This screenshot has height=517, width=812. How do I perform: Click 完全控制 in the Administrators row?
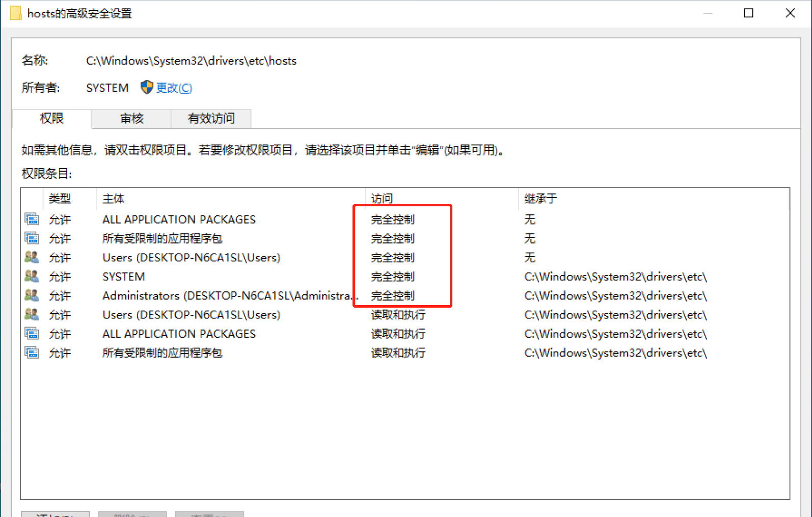pos(393,295)
